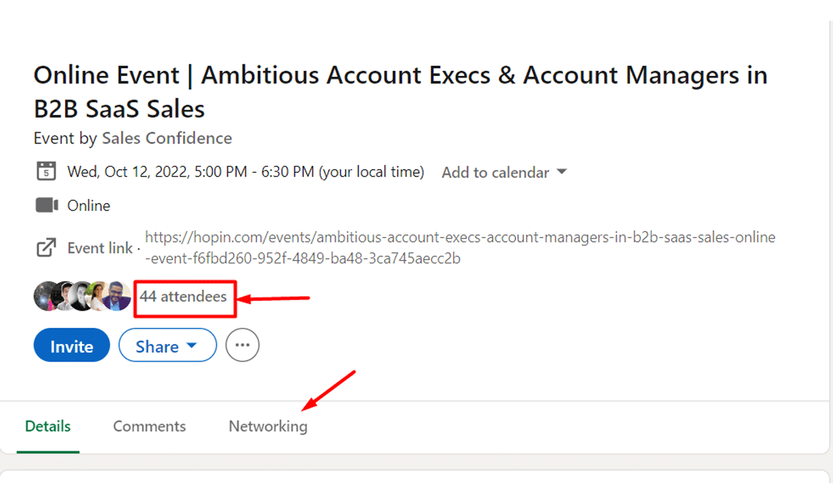Screen dimensions: 833x504
Task: Click the external link icon before Event link
Action: click(x=46, y=248)
